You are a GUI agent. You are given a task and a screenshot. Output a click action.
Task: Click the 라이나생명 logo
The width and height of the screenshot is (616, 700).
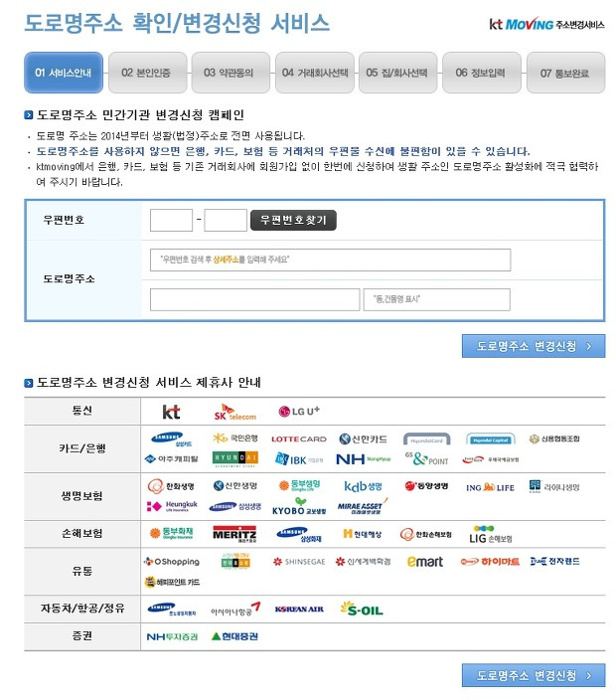pos(554,486)
